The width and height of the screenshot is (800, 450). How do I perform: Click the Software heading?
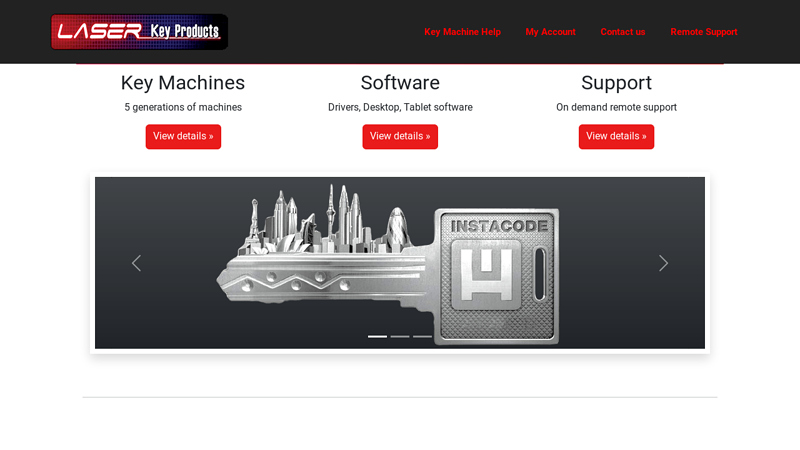pos(400,83)
